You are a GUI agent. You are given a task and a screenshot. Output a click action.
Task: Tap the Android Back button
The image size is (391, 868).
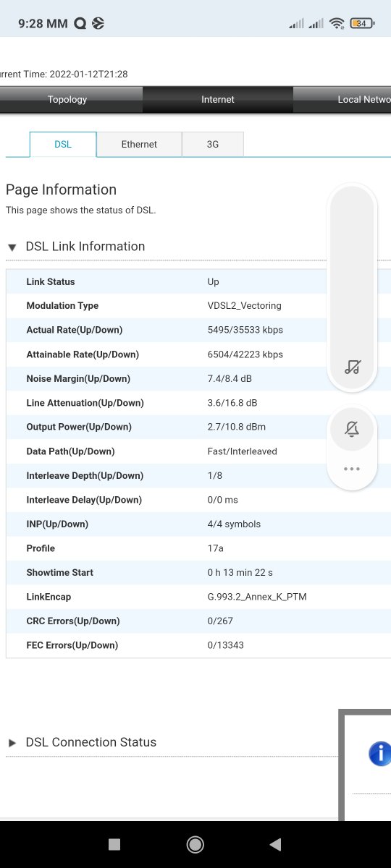[274, 844]
